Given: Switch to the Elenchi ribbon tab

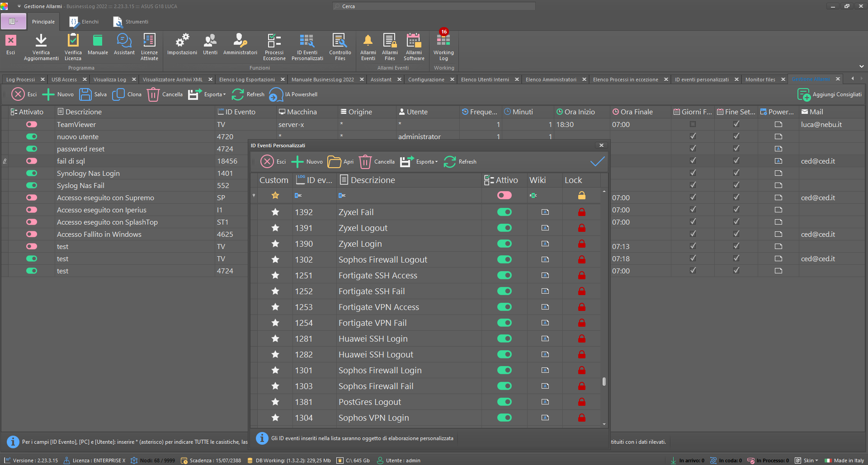Looking at the screenshot, I should click(85, 22).
